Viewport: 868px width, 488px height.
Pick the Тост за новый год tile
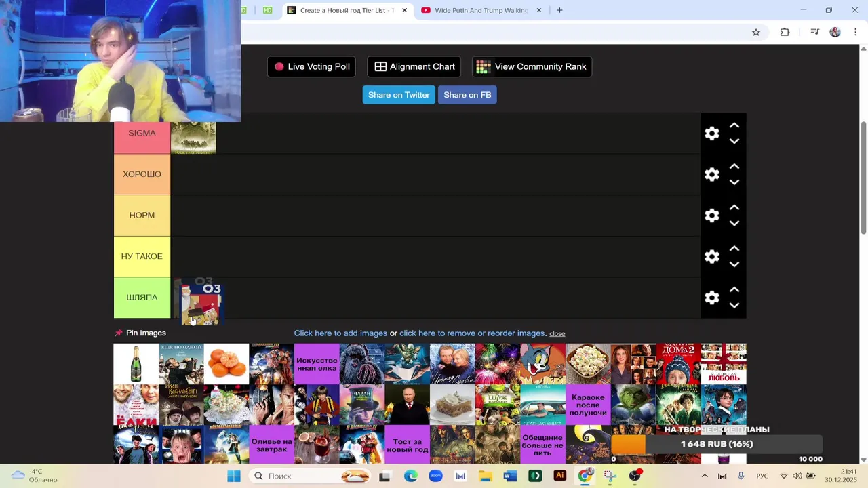[408, 445]
